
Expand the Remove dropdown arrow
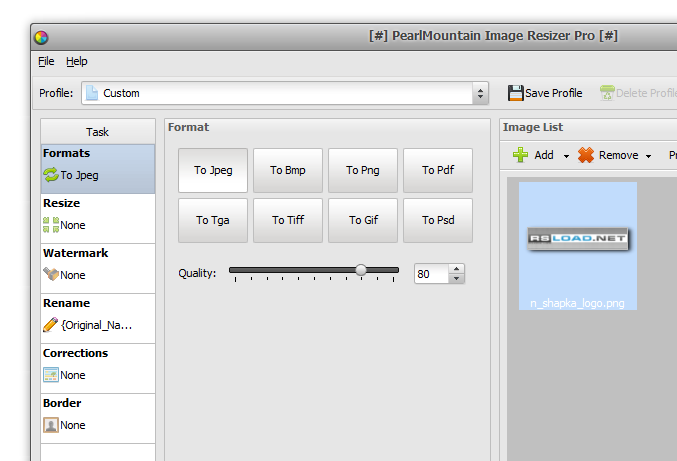[x=648, y=156]
